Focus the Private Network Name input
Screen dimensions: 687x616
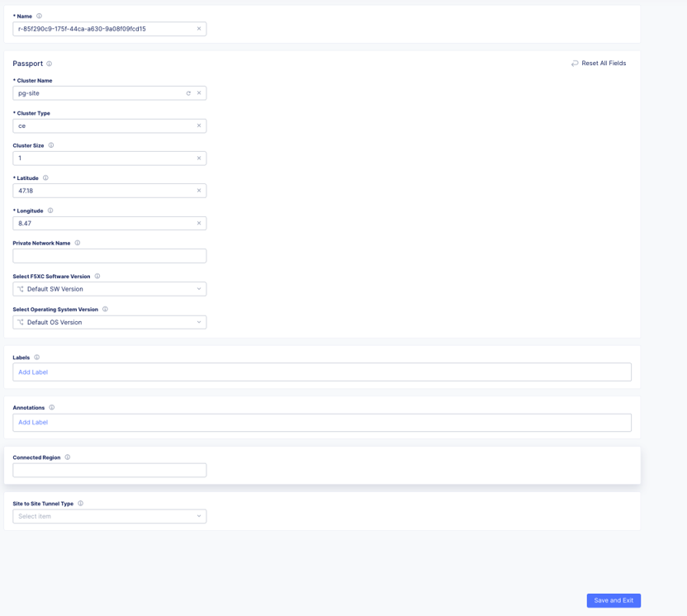click(x=110, y=256)
